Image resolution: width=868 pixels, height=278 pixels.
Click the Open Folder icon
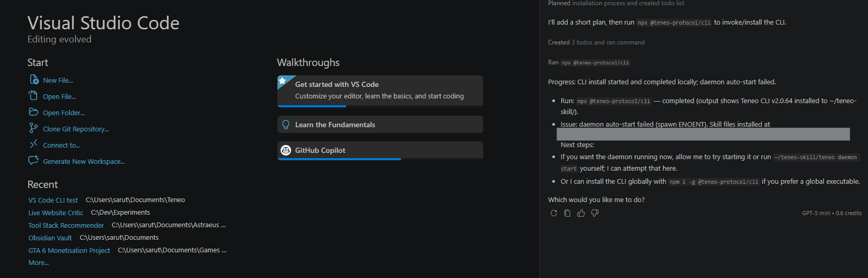[x=34, y=112]
